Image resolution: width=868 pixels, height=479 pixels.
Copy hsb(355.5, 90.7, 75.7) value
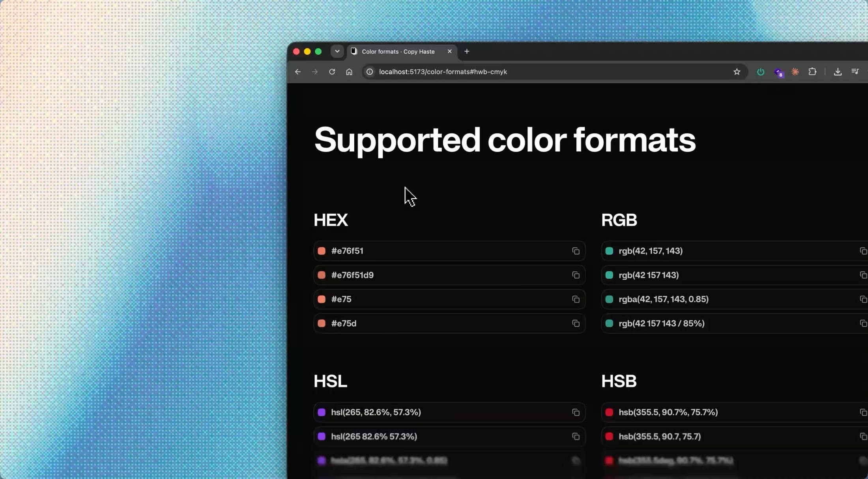click(863, 436)
